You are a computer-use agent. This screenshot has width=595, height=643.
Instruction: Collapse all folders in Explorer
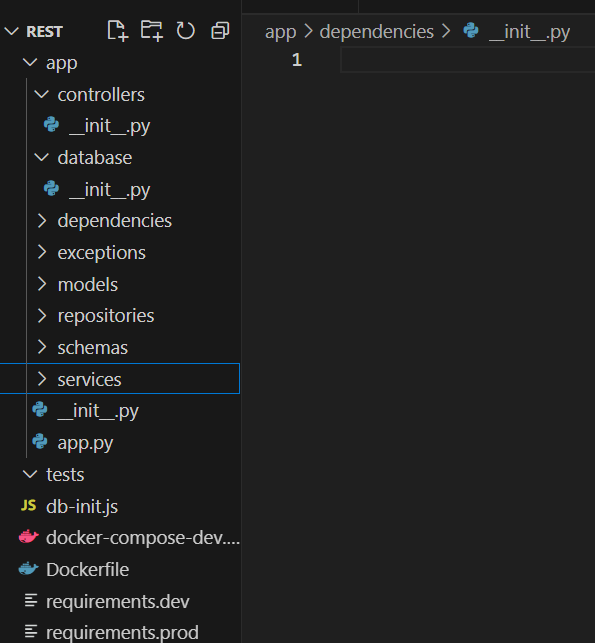(x=220, y=31)
